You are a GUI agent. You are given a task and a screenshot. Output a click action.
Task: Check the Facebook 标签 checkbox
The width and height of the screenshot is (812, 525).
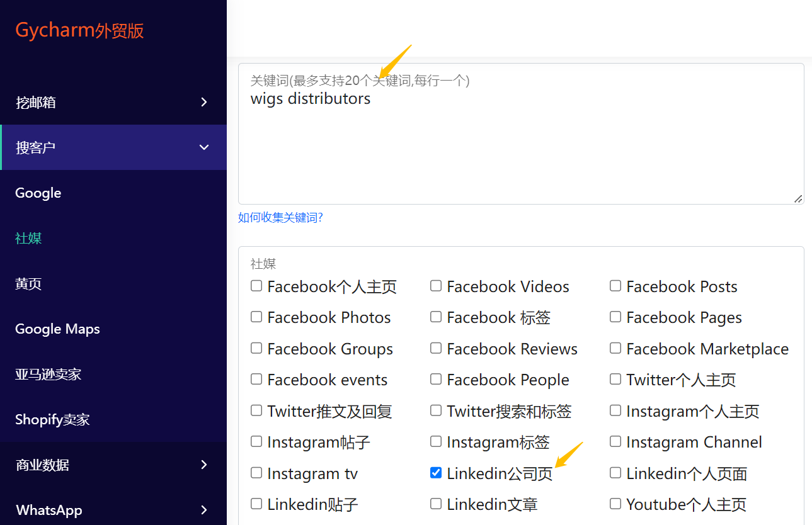[436, 317]
